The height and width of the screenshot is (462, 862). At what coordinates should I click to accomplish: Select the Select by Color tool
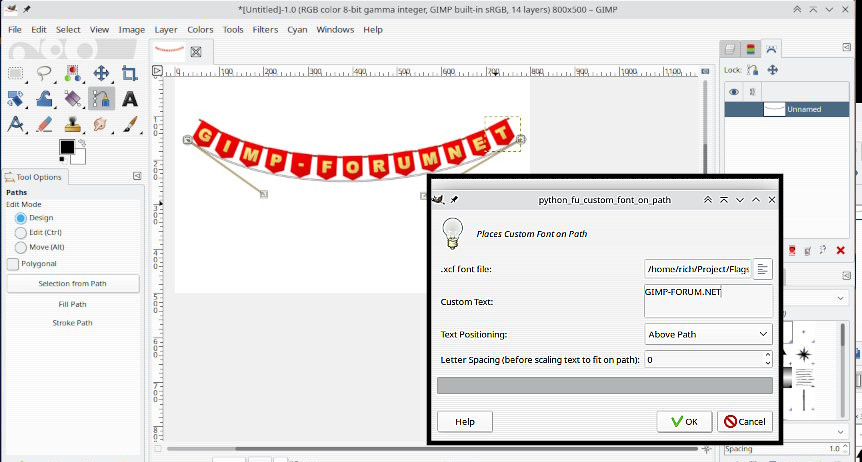click(73, 73)
